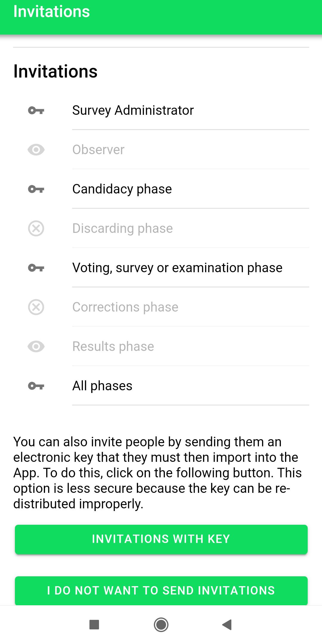This screenshot has width=322, height=644.
Task: Open Candidacy phase invitations
Action: [161, 189]
